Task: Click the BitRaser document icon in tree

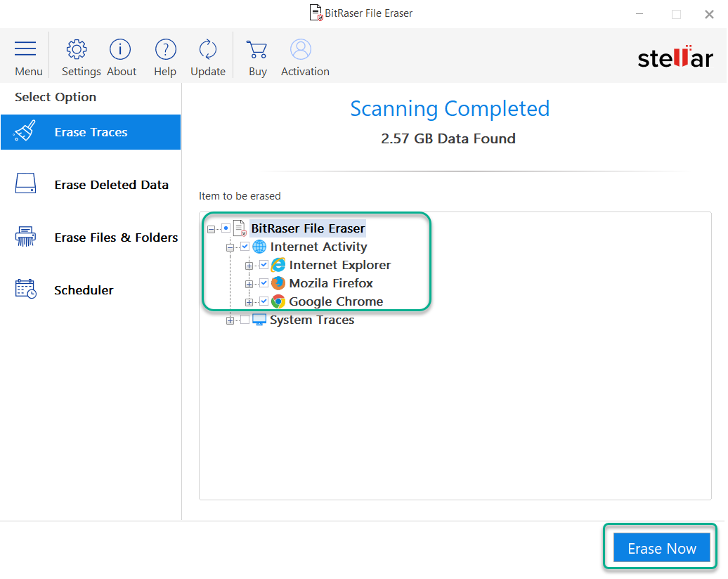Action: coord(240,228)
